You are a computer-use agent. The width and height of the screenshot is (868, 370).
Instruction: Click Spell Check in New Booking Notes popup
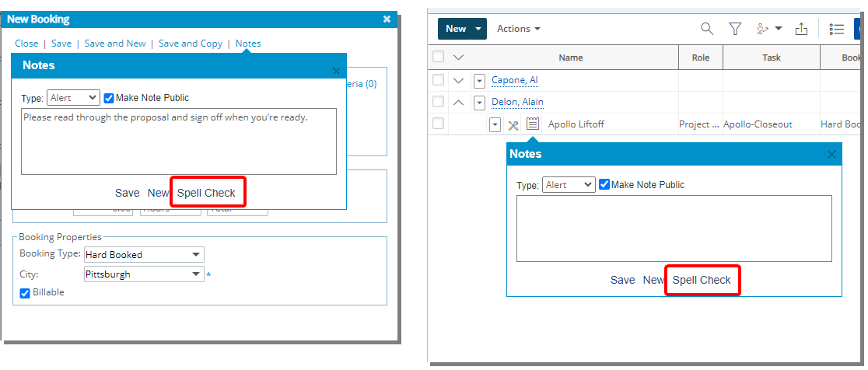[206, 193]
